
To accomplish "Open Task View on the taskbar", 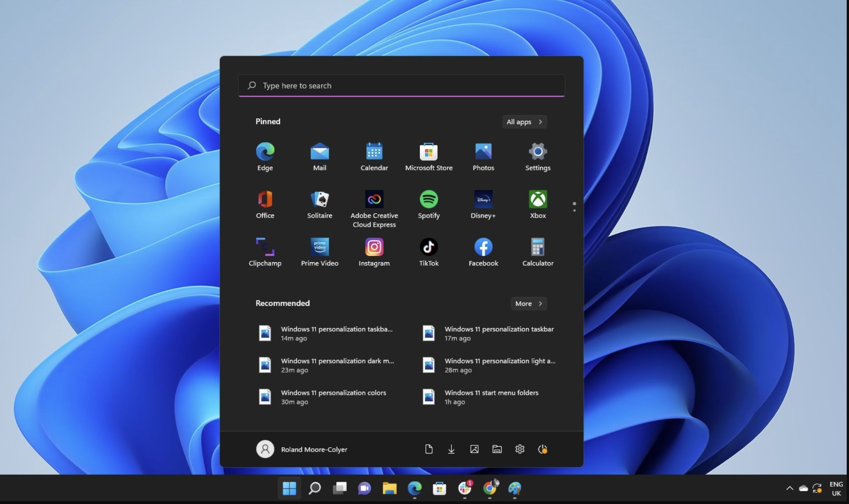I will [x=340, y=488].
